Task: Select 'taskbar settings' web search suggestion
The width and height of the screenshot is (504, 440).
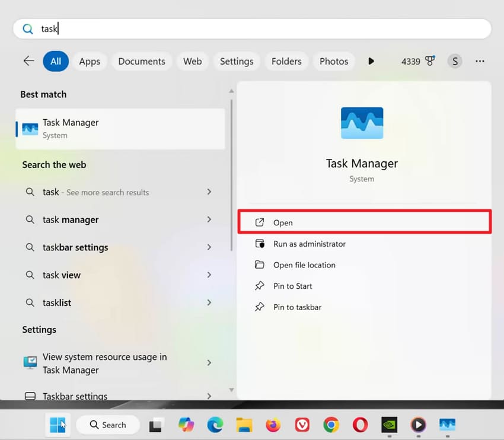Action: point(75,247)
